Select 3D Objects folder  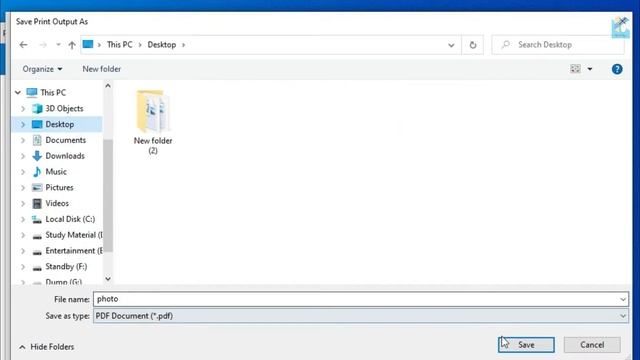64,109
